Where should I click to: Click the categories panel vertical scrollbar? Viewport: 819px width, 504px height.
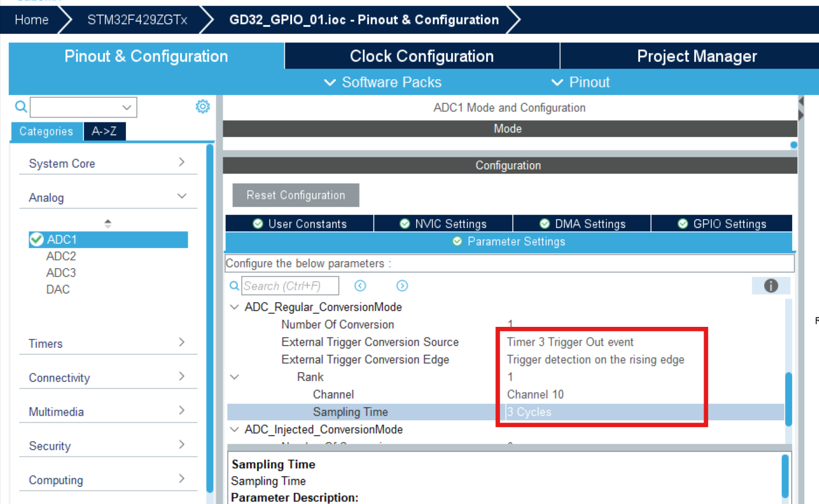210,319
